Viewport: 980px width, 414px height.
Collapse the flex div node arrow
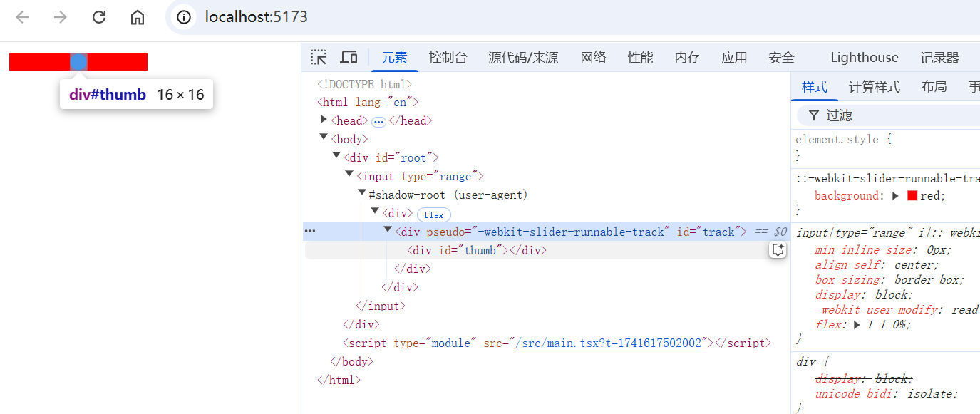375,212
